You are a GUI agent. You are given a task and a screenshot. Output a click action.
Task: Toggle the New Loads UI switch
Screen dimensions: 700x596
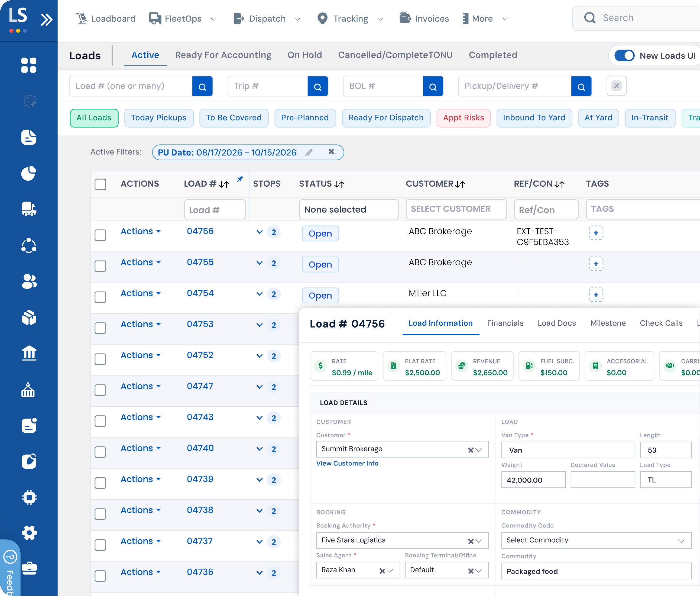click(624, 56)
